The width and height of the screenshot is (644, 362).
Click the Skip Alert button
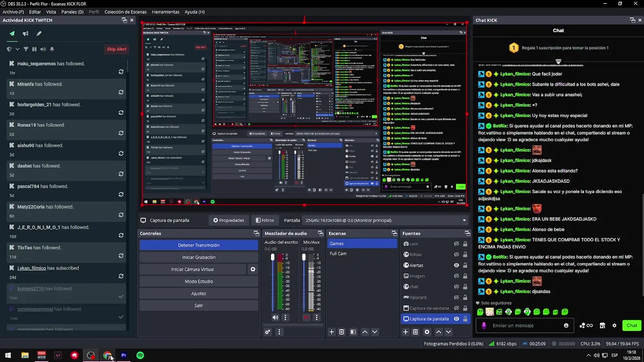[x=116, y=49]
